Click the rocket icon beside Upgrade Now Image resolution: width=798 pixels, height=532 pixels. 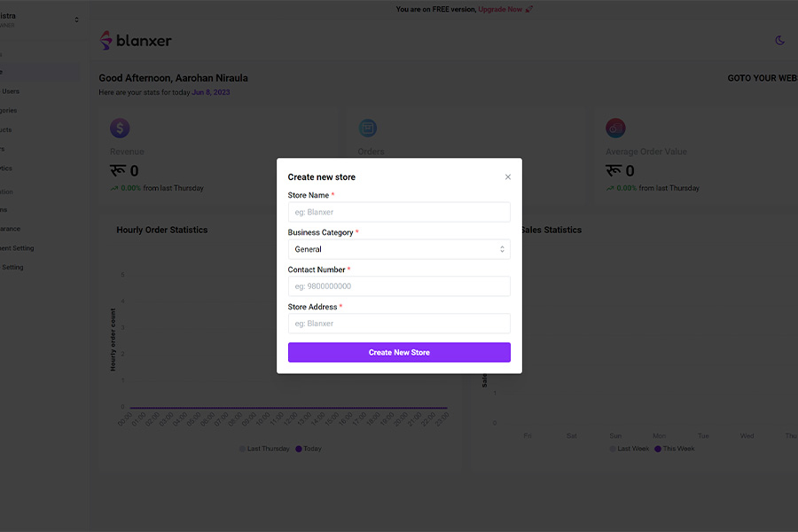coord(529,10)
